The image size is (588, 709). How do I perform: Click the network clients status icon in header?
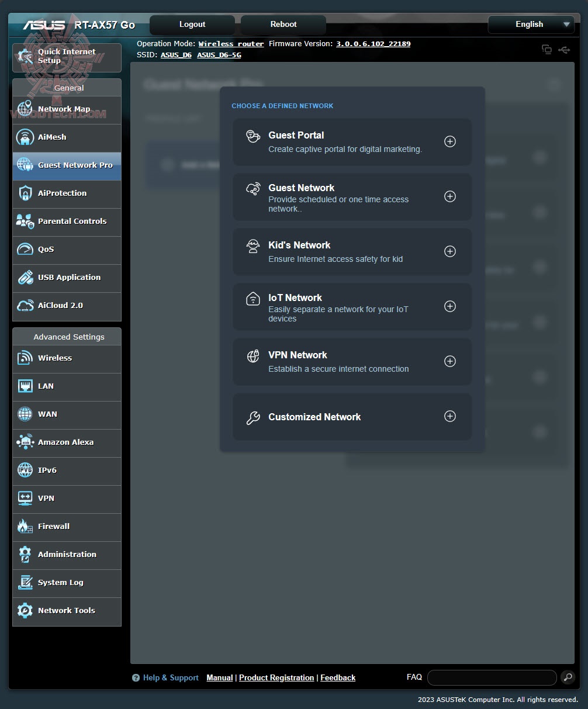pos(547,49)
